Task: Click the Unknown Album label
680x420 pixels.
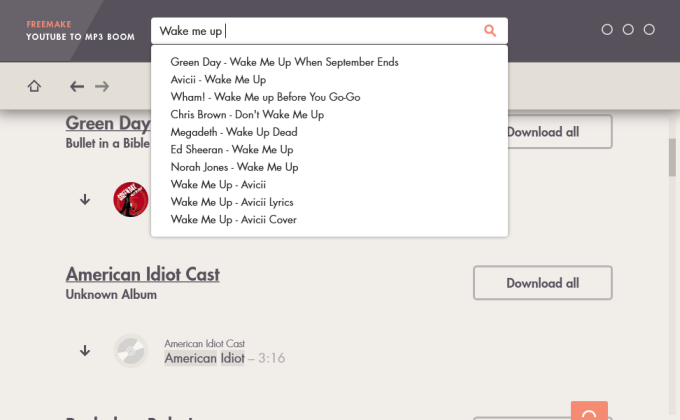Action: pos(111,295)
